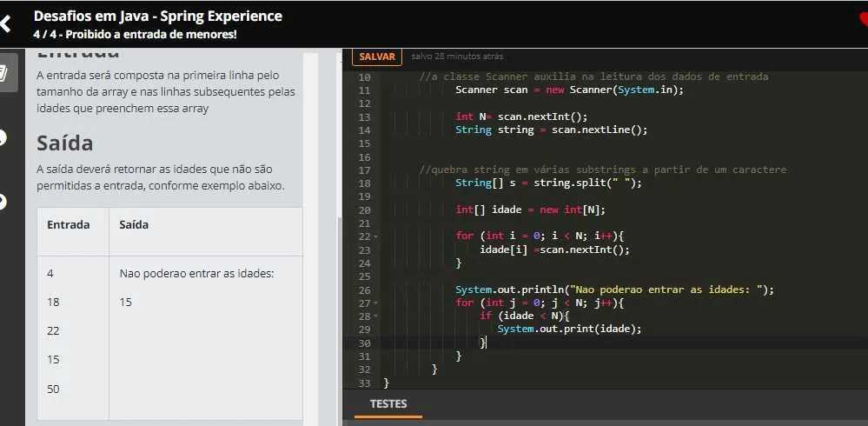Click the 'int[] idade = new int[N];' line
This screenshot has width=868, height=426.
(530, 210)
